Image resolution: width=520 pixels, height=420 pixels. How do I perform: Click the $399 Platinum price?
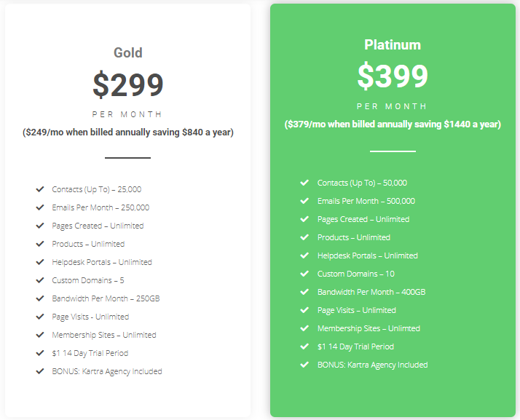click(393, 76)
